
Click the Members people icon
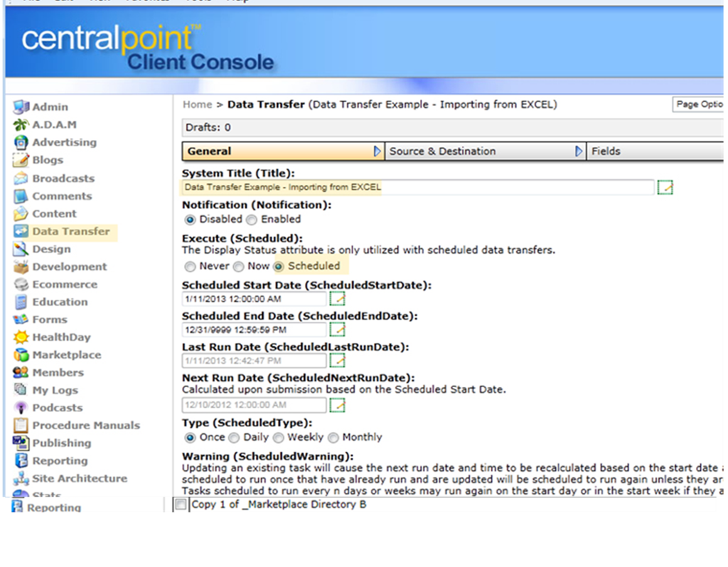[x=21, y=372]
